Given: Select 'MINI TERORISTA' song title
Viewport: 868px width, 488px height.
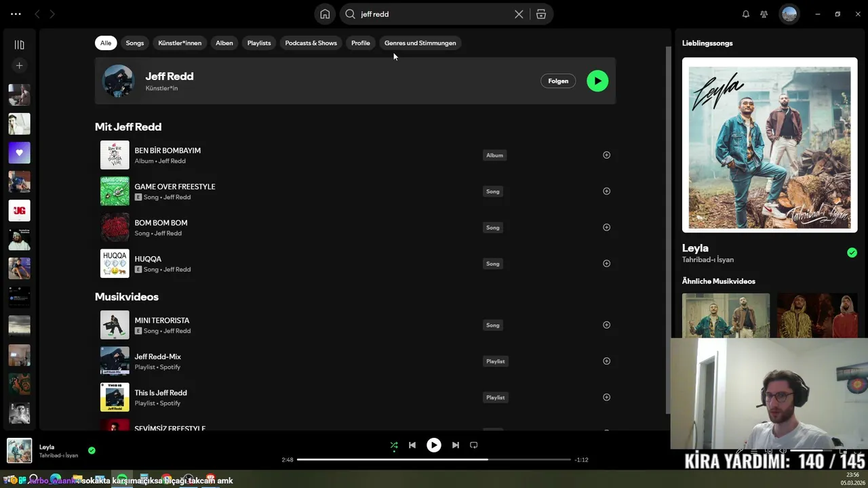Looking at the screenshot, I should 162,321.
